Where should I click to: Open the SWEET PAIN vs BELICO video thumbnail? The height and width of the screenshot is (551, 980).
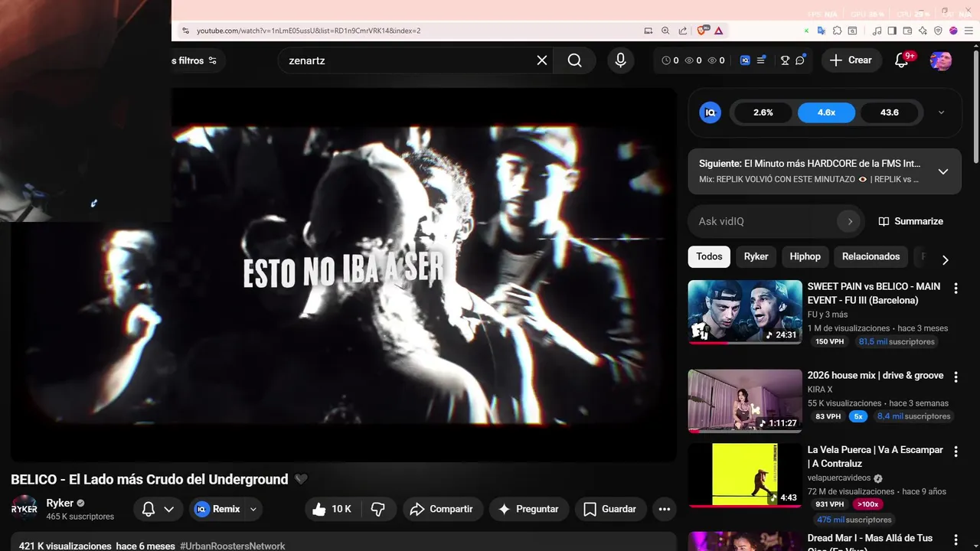[x=745, y=312]
